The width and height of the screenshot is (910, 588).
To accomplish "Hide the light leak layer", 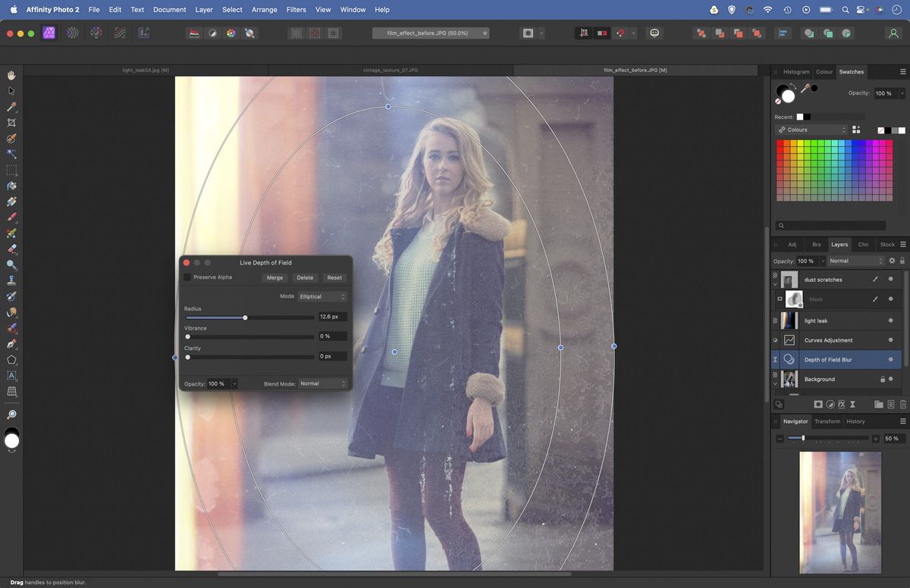I will click(x=890, y=321).
